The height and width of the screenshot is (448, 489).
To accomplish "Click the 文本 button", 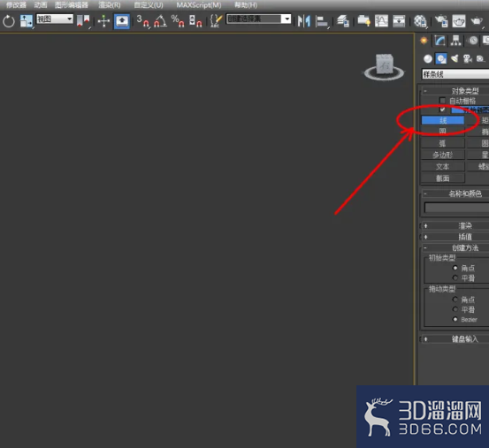I will tap(443, 166).
